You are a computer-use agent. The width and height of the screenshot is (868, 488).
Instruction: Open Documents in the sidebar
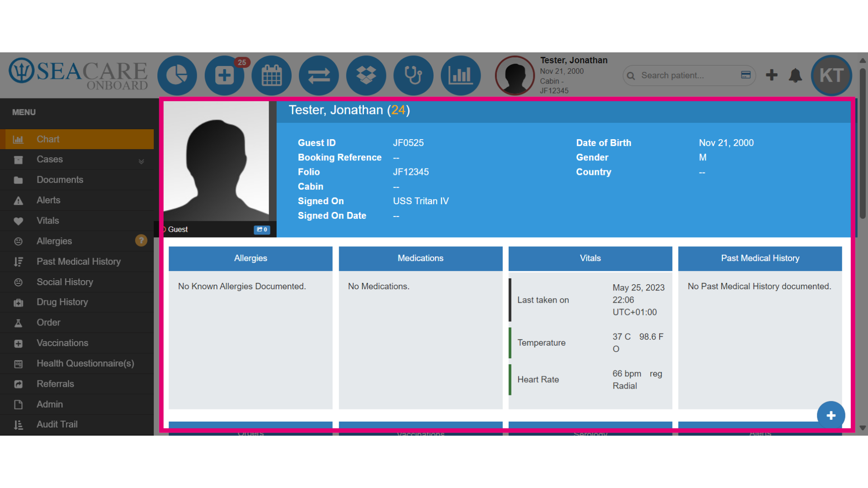click(x=77, y=180)
